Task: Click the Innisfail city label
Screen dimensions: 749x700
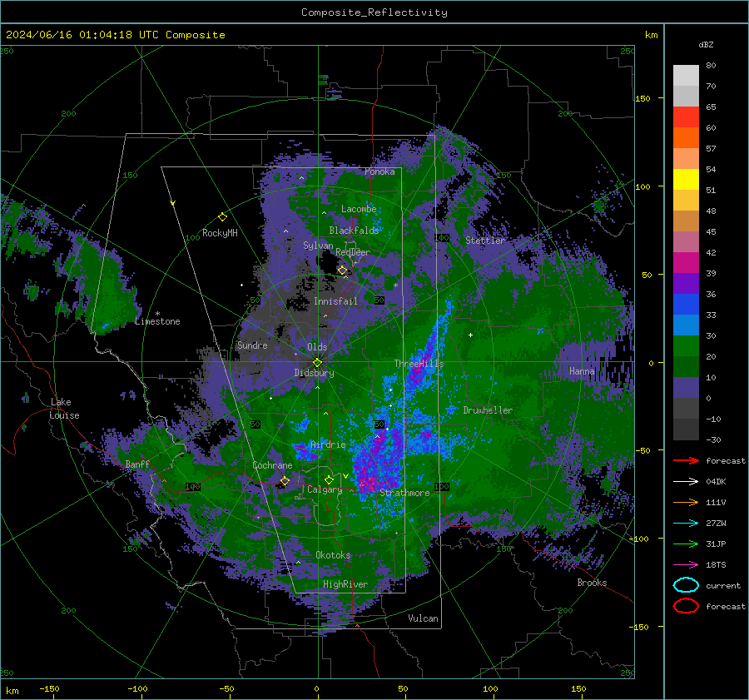Action: coord(335,301)
